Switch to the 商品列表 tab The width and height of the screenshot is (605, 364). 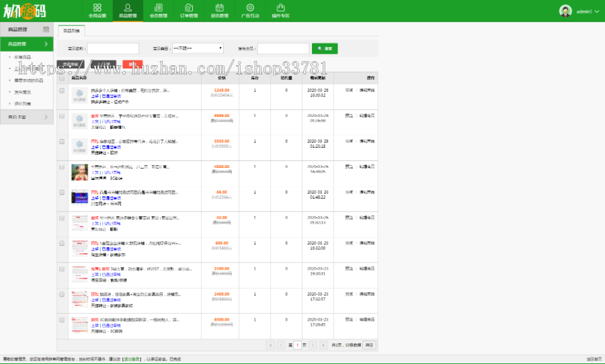click(71, 31)
